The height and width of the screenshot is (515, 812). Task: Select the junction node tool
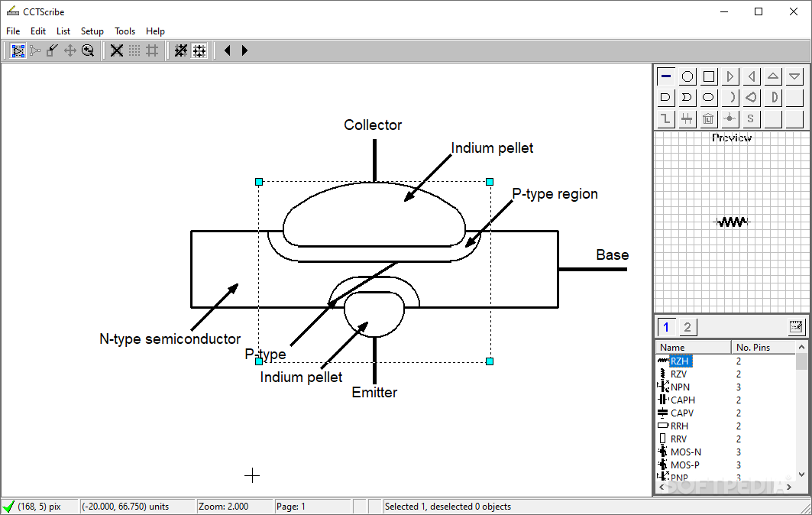pyautogui.click(x=730, y=118)
